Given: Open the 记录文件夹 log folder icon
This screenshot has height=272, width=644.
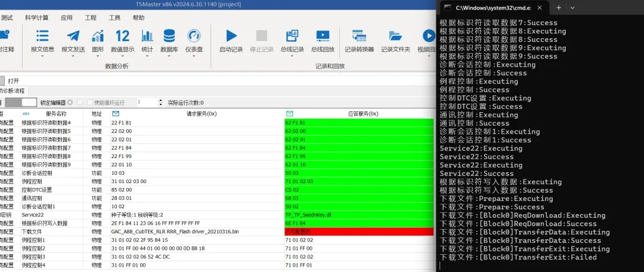Looking at the screenshot, I should (395, 36).
